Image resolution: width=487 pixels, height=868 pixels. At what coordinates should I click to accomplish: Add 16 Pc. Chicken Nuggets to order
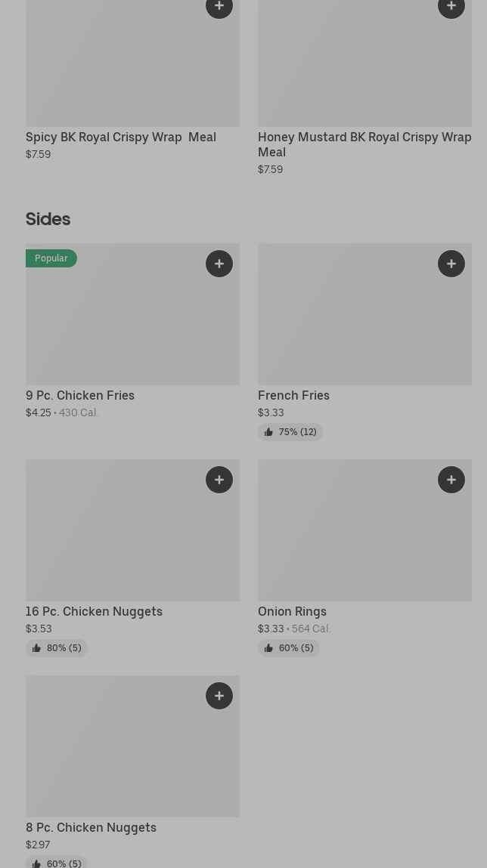click(x=219, y=480)
